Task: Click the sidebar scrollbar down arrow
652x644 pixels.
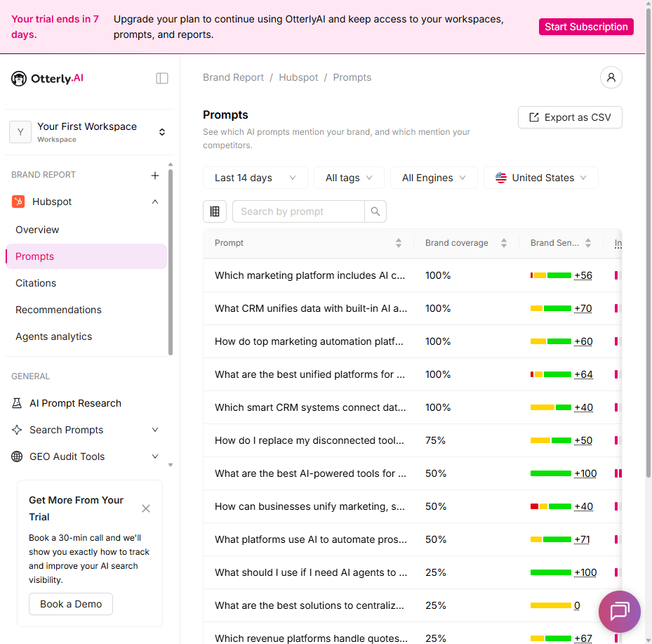Action: (x=171, y=465)
